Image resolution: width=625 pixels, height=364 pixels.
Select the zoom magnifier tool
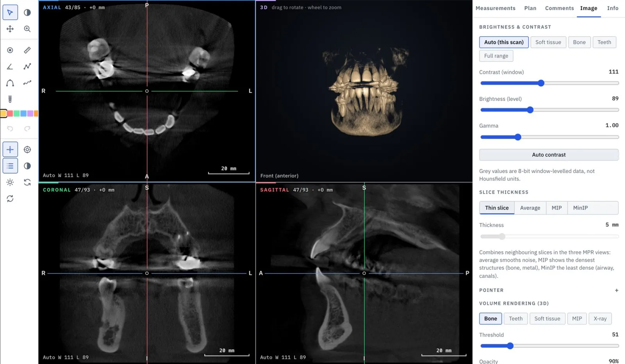(27, 29)
